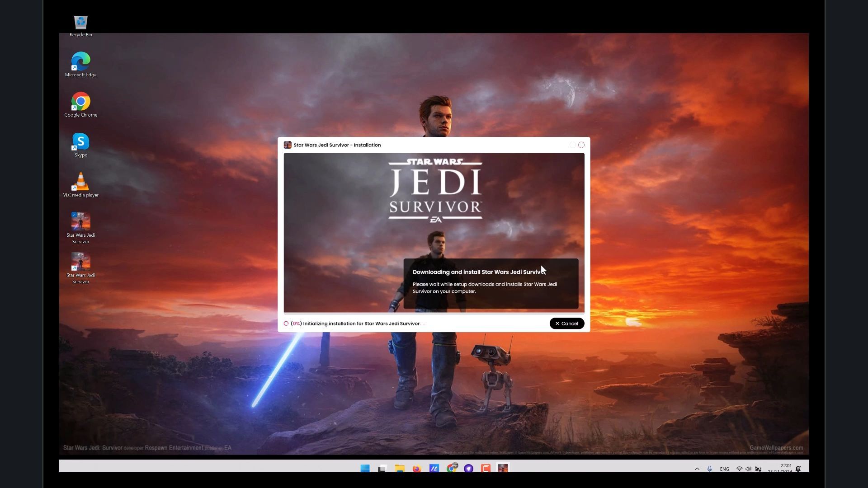
Task: Select the lower Star Wars Jedi Survivor shortcut
Action: [x=80, y=268]
